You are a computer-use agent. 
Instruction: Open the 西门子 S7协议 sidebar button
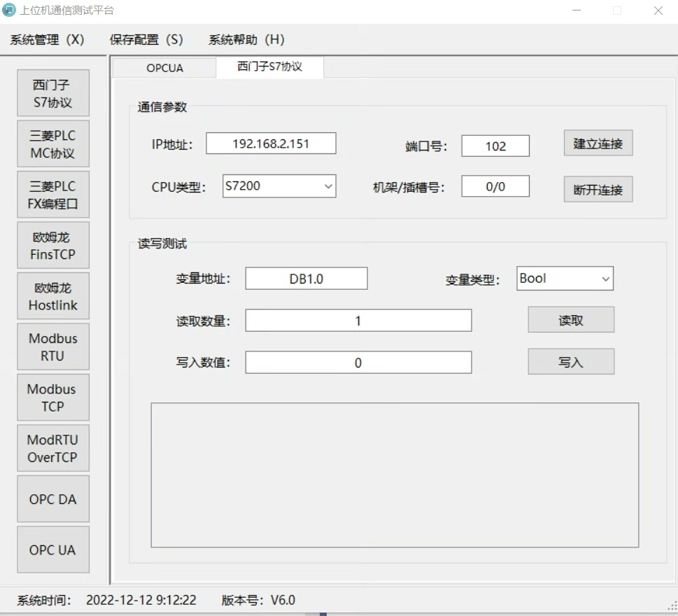53,93
